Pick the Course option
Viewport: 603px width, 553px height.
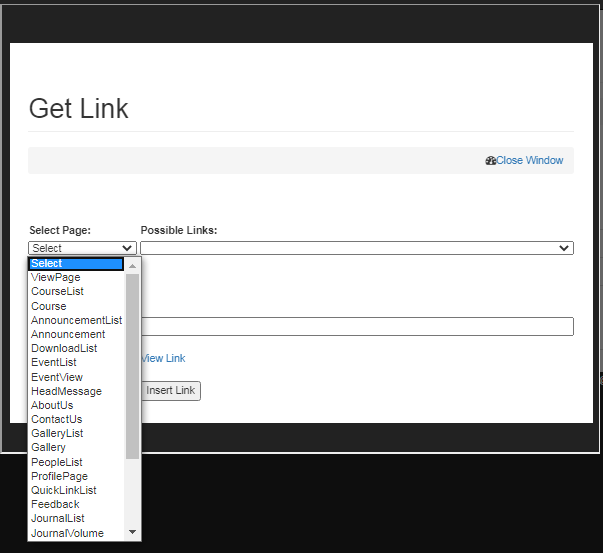(x=48, y=306)
